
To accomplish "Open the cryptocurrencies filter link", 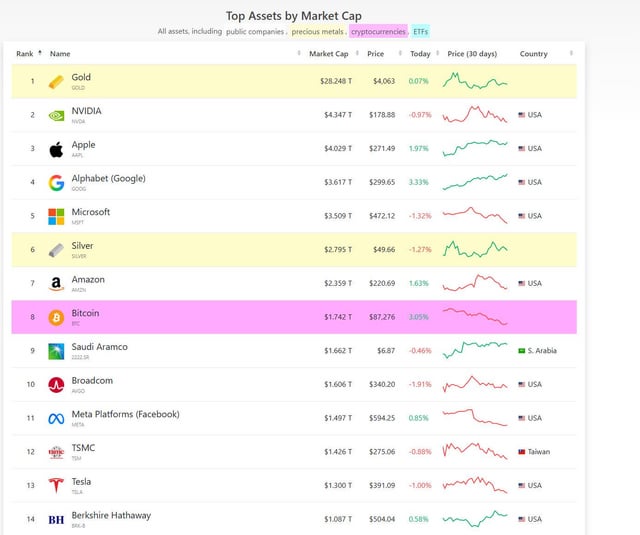I will coord(378,31).
